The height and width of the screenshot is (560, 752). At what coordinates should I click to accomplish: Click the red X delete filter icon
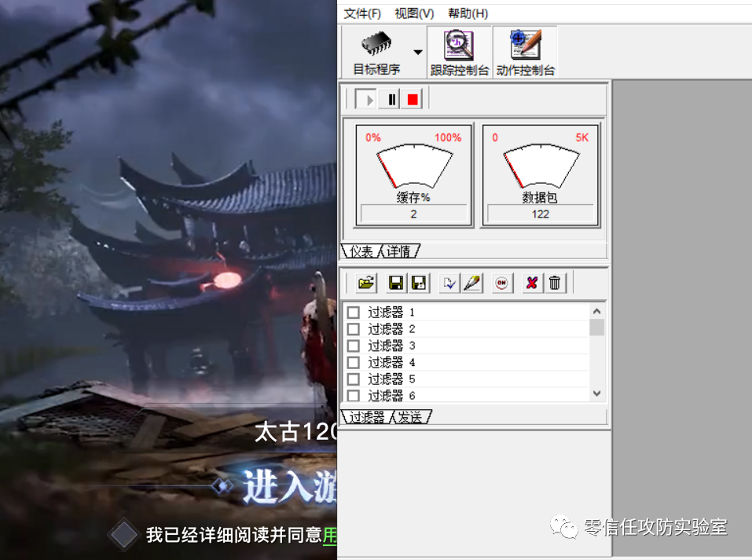click(x=531, y=283)
